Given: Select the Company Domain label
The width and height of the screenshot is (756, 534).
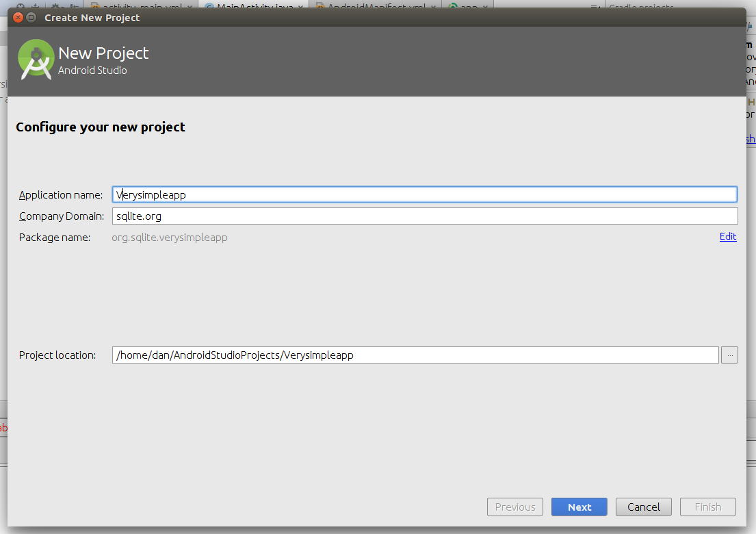Looking at the screenshot, I should (x=61, y=216).
